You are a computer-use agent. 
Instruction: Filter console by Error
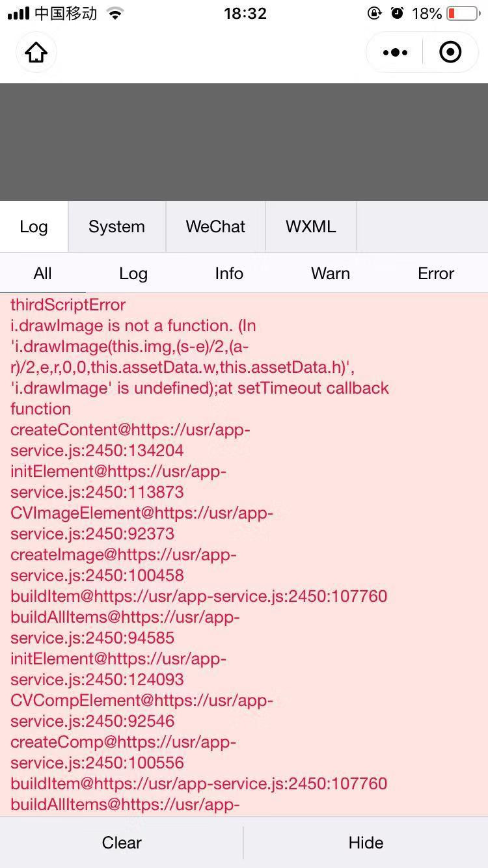(436, 273)
